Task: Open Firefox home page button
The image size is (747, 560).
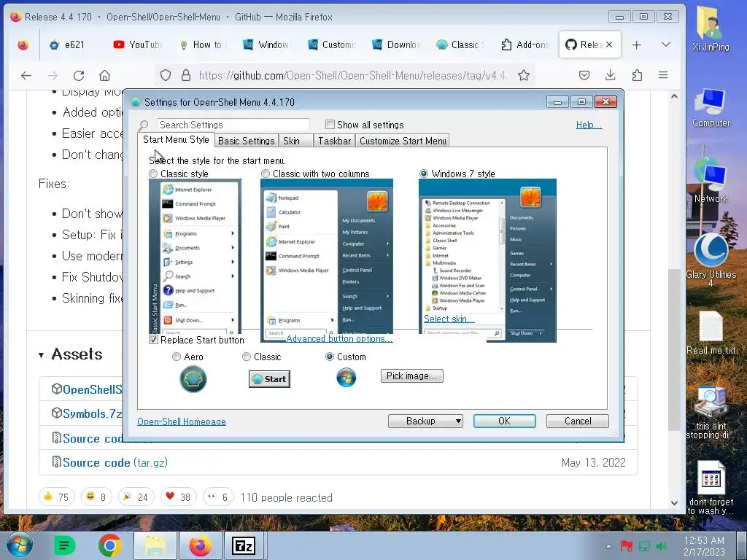Action: [105, 75]
